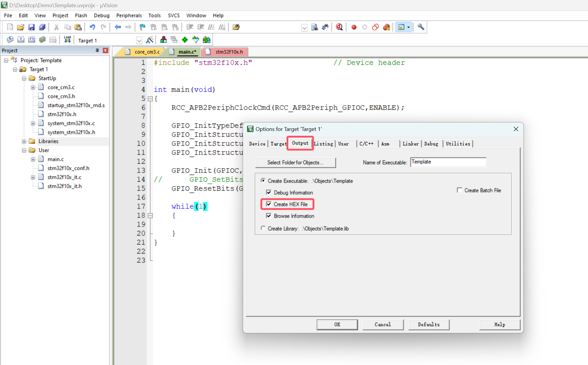The image size is (588, 365).
Task: Expand the Libraries folder in project tree
Action: (24, 141)
